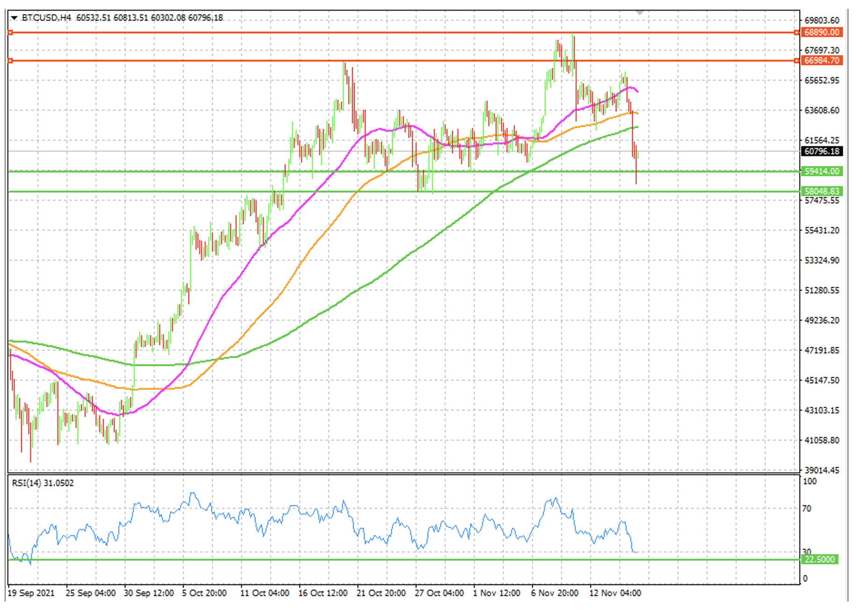Click the 47191.85 price axis value
The height and width of the screenshot is (616, 862).
pos(822,350)
